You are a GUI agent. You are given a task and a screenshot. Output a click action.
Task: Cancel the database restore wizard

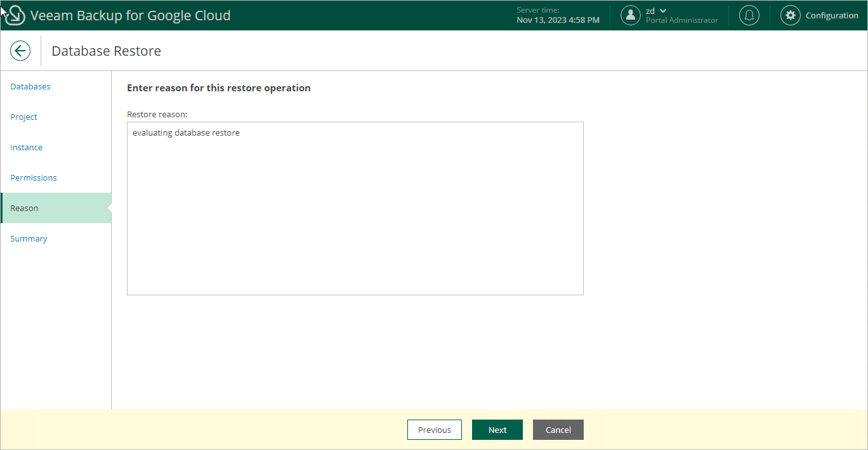click(558, 430)
